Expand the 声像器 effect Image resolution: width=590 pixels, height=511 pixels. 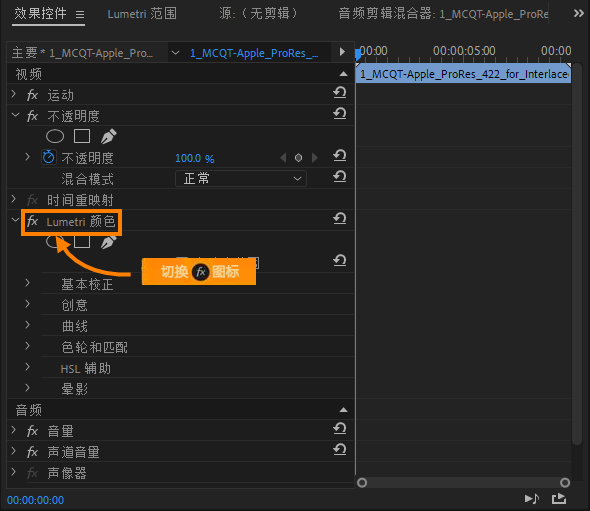point(14,472)
